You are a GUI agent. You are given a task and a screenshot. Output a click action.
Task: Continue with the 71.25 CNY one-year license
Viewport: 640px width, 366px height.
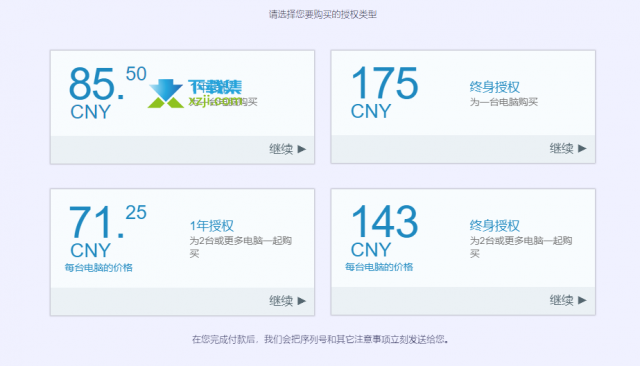pyautogui.click(x=287, y=301)
